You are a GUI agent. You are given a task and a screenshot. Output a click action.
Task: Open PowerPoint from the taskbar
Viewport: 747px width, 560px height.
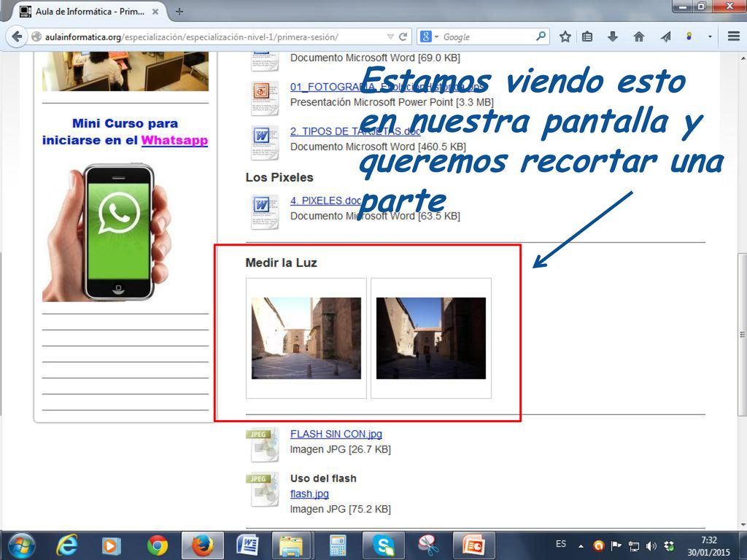473,545
